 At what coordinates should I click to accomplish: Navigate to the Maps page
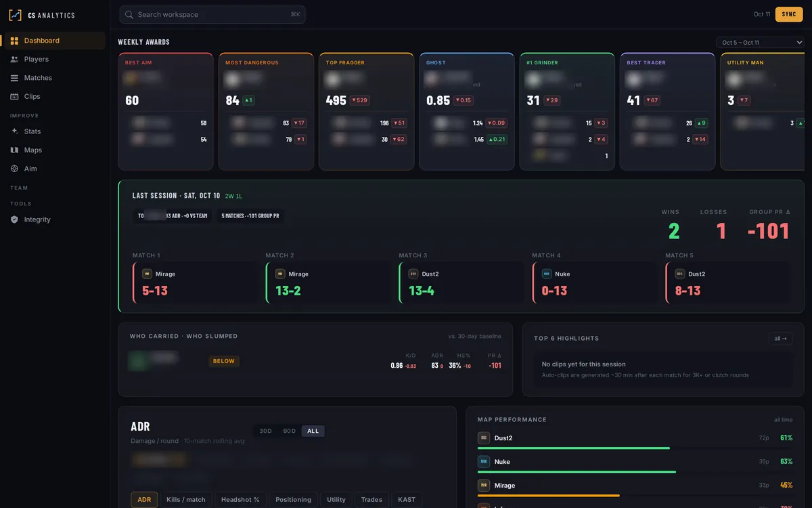click(x=55, y=150)
